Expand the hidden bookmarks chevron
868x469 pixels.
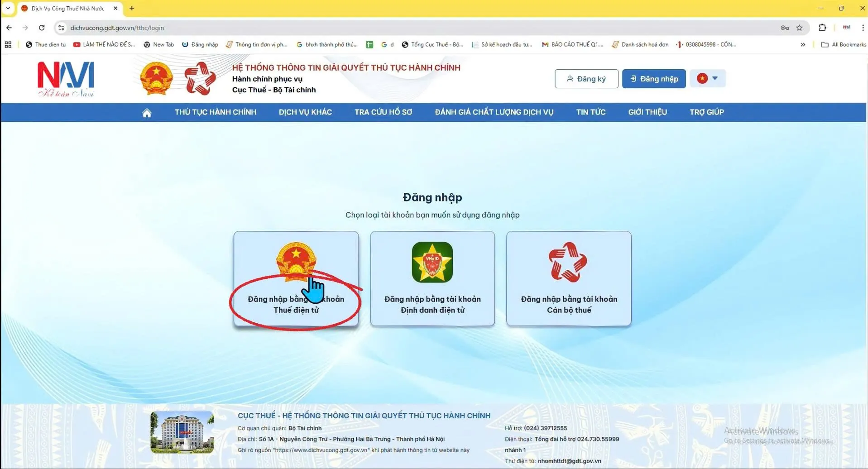803,44
